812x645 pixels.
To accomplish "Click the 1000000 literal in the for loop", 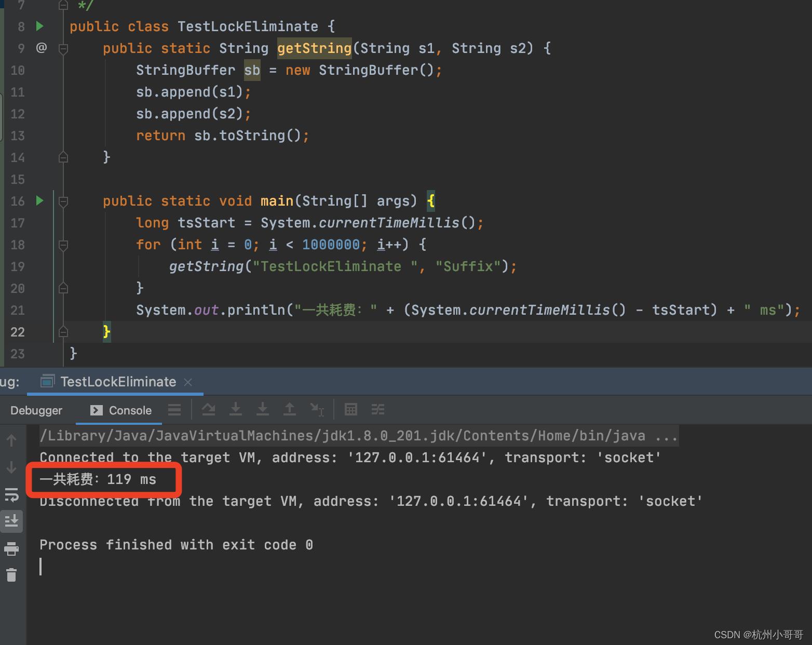I will [x=331, y=245].
